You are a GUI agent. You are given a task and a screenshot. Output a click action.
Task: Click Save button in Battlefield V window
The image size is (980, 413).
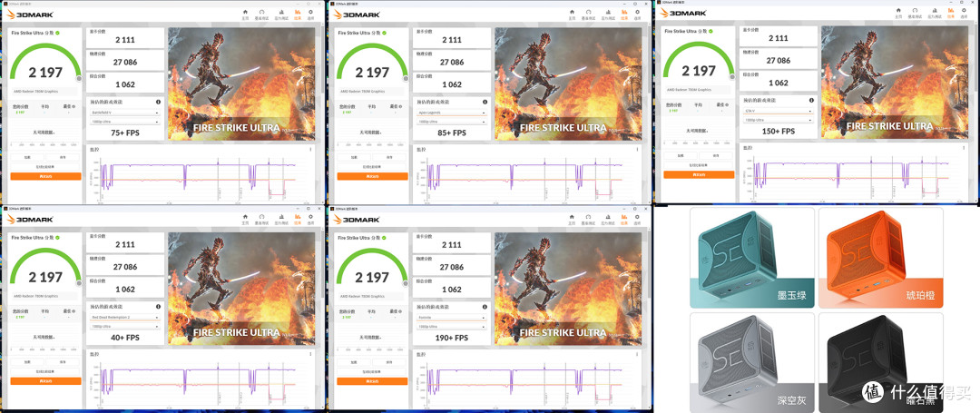click(64, 157)
